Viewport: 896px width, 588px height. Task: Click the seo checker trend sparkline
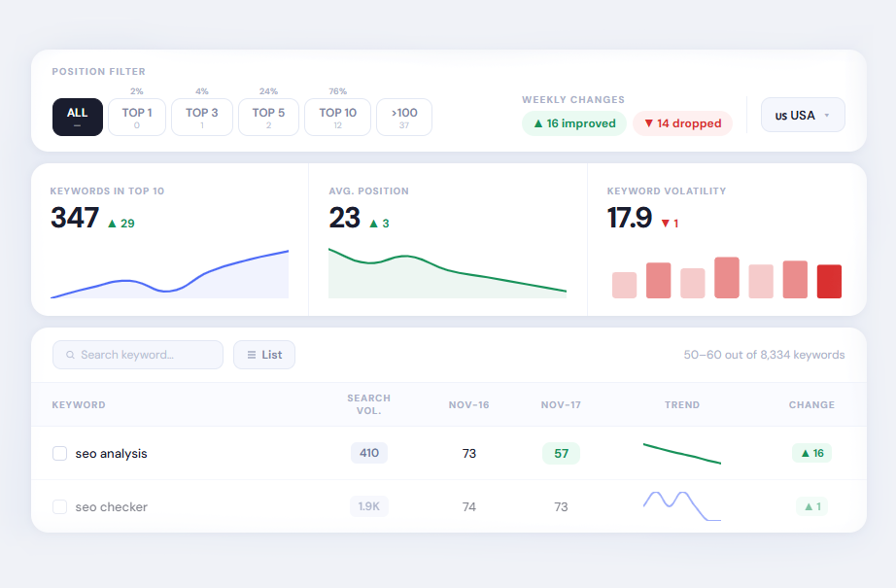coord(681,505)
